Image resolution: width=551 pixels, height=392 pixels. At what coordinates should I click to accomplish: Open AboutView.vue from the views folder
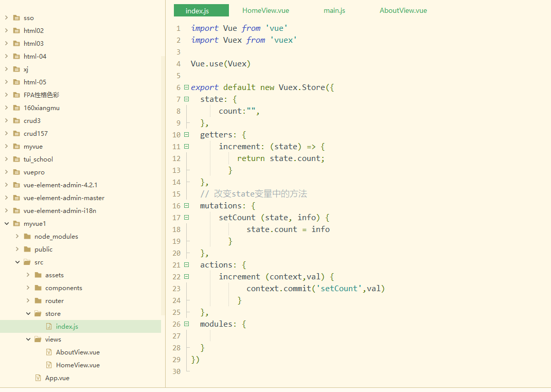pos(73,352)
